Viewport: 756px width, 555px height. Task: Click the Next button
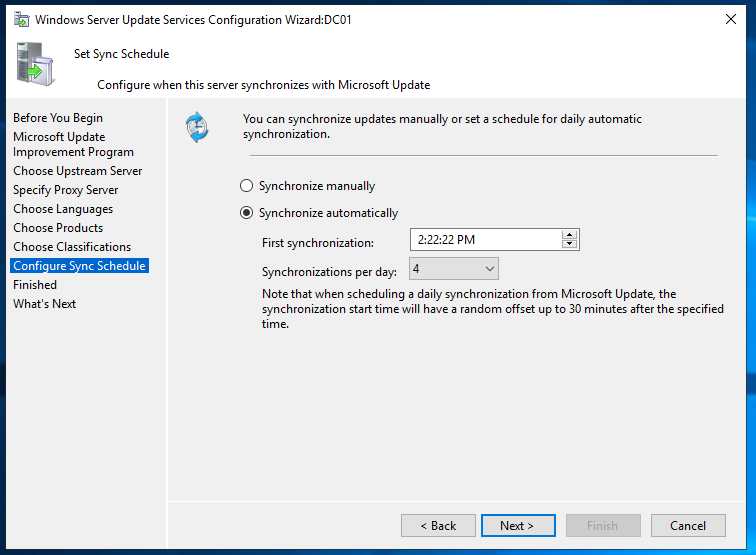[x=518, y=525]
